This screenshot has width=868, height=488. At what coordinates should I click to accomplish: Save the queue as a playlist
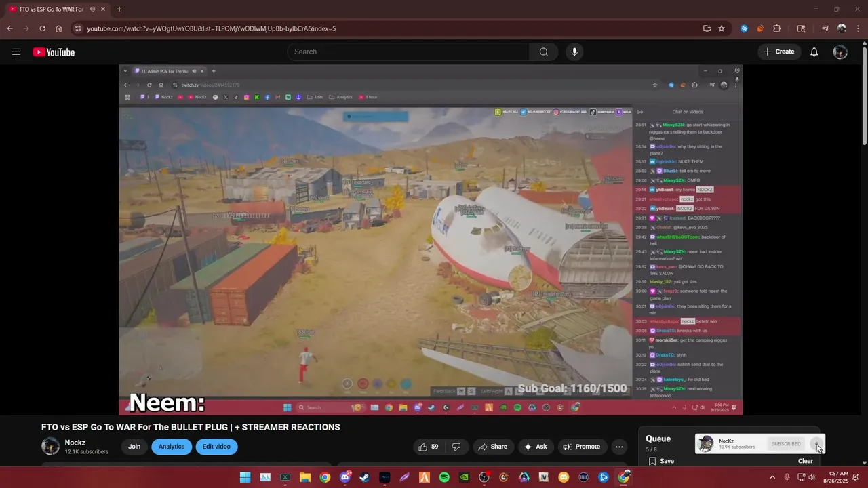coord(661,461)
